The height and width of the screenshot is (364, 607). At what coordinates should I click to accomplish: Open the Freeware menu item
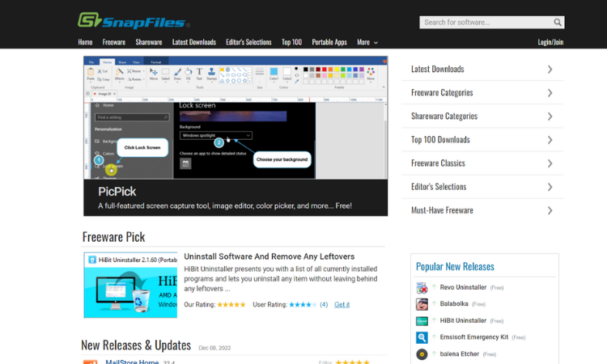(114, 42)
